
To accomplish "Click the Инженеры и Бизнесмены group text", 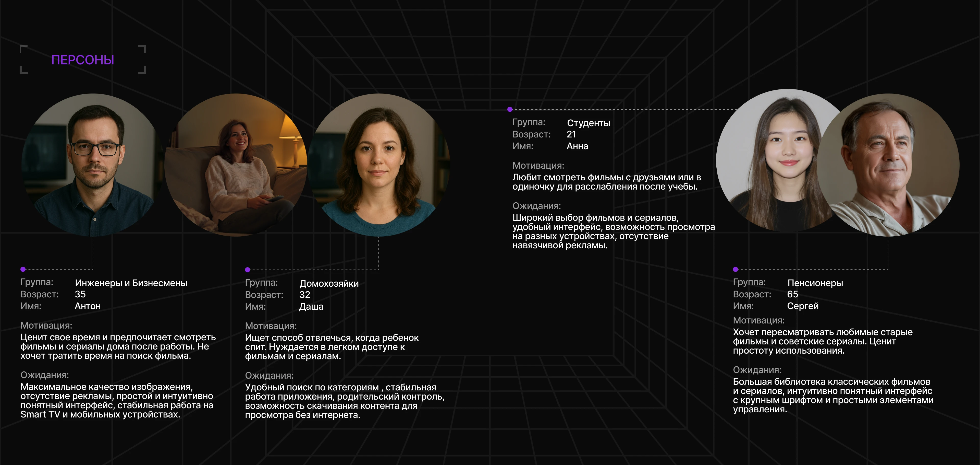I will (x=131, y=283).
